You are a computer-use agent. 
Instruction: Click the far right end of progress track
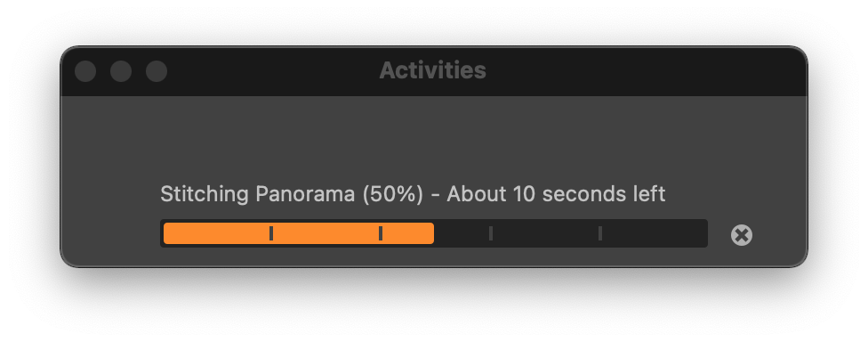click(704, 233)
